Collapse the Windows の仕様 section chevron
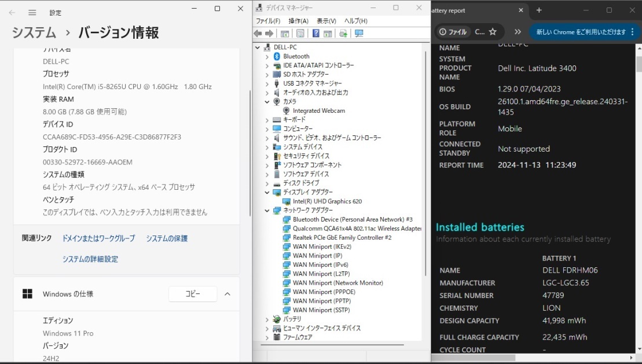Viewport: 642px width, 364px height. click(x=228, y=294)
